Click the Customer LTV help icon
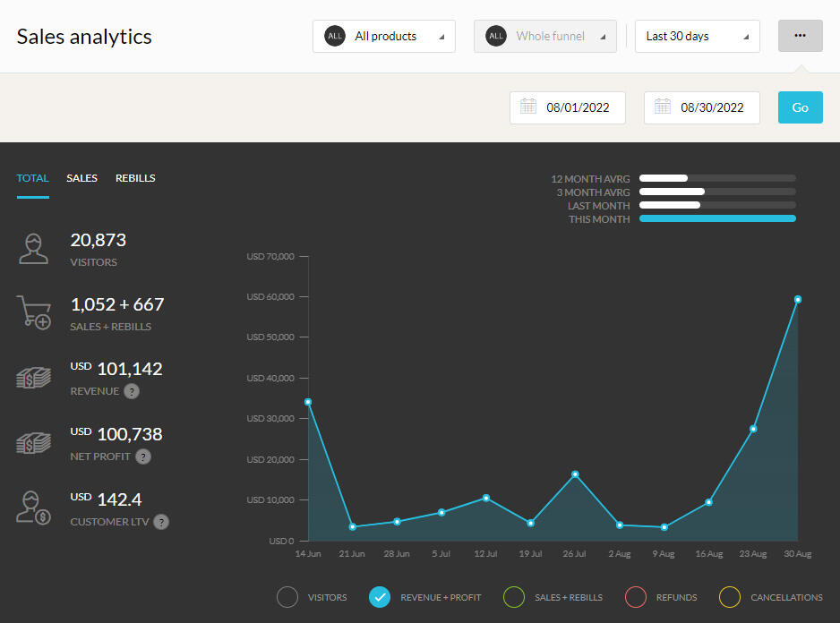 coord(161,522)
